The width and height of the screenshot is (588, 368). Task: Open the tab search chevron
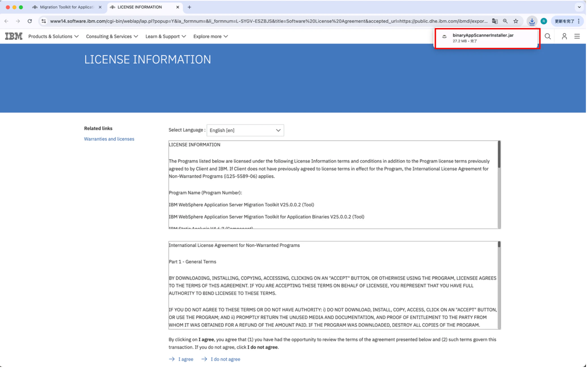579,7
